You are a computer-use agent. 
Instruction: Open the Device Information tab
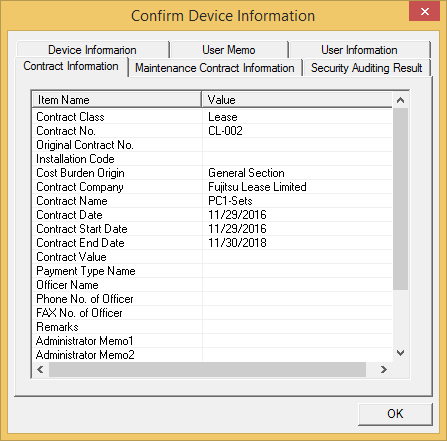click(x=92, y=50)
